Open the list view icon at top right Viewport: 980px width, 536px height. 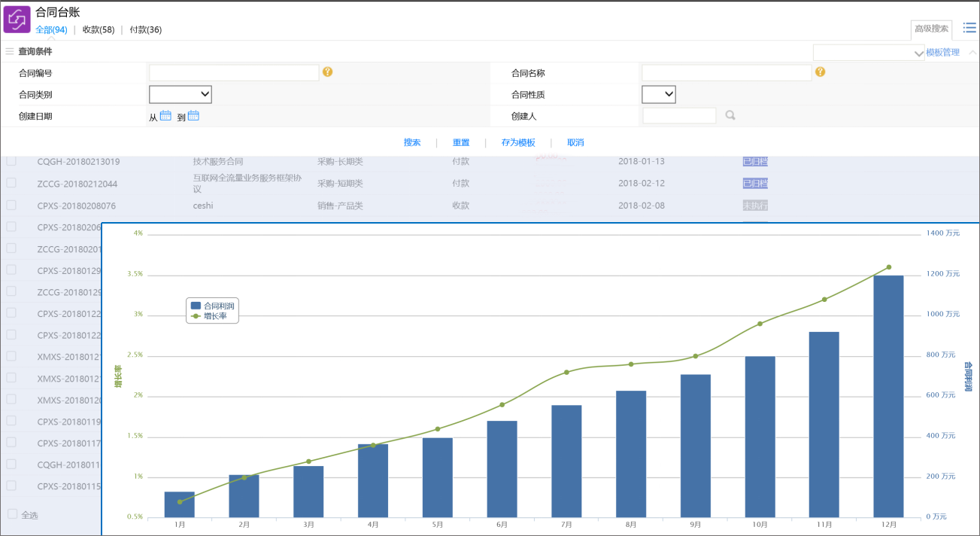(969, 28)
